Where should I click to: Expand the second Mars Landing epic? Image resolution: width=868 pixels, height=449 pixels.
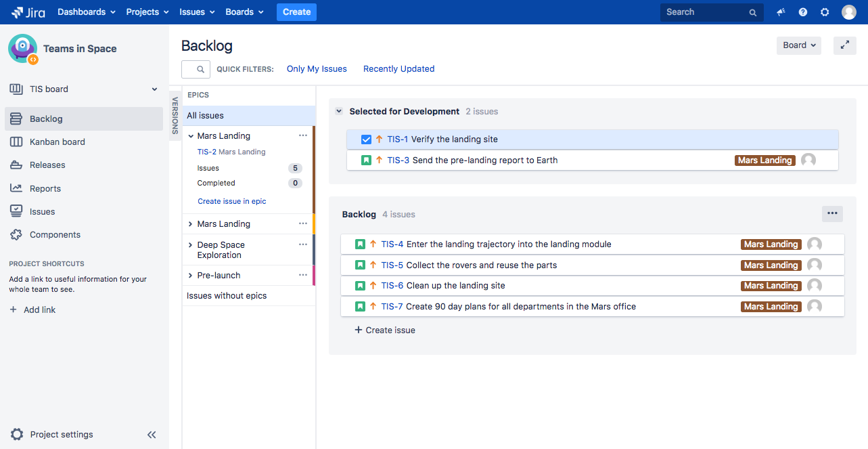pyautogui.click(x=191, y=224)
